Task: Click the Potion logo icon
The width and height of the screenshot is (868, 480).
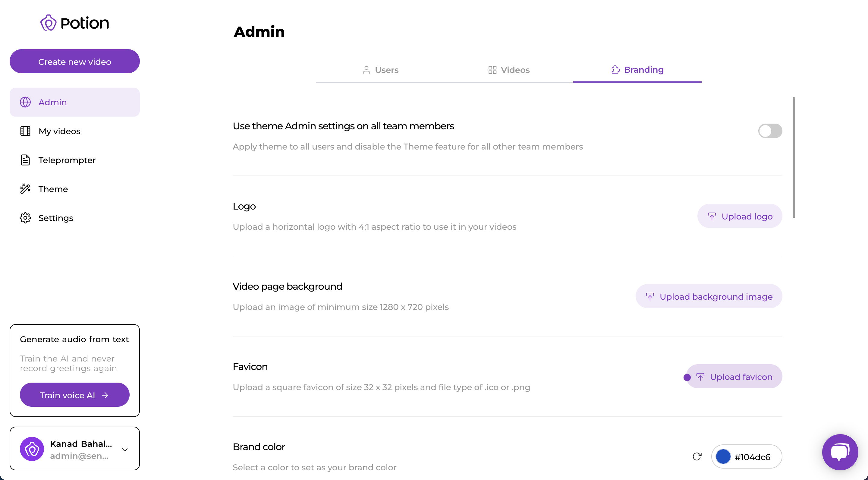Action: (x=49, y=23)
